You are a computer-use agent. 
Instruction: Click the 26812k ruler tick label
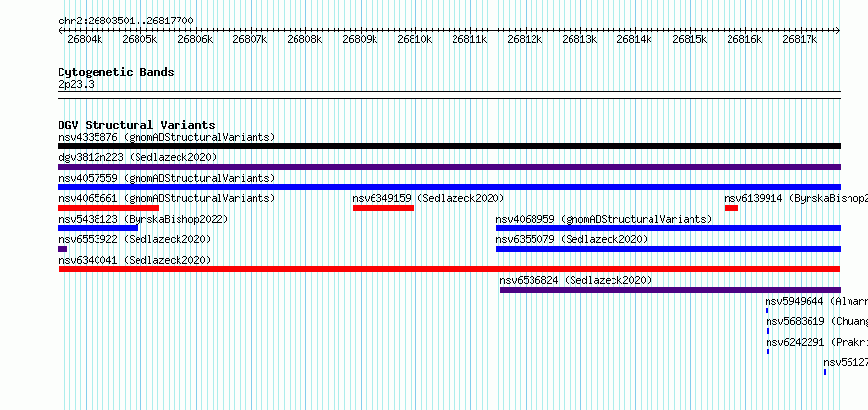pos(525,39)
